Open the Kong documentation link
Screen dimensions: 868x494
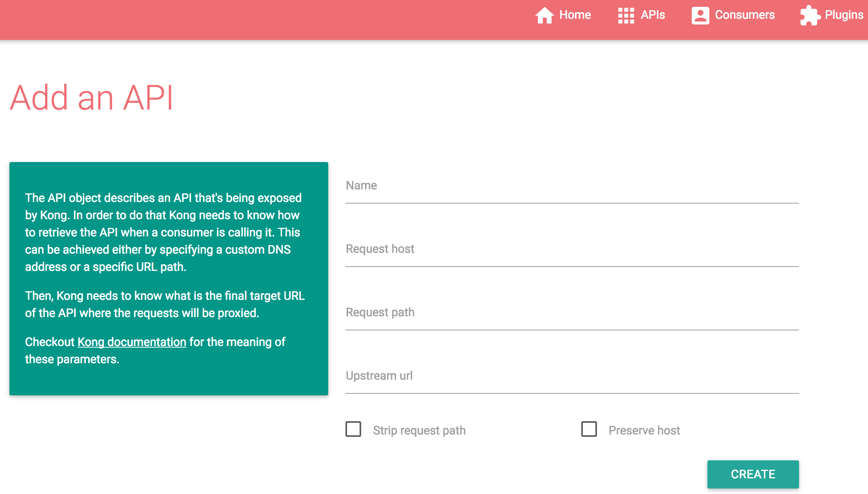[x=132, y=342]
